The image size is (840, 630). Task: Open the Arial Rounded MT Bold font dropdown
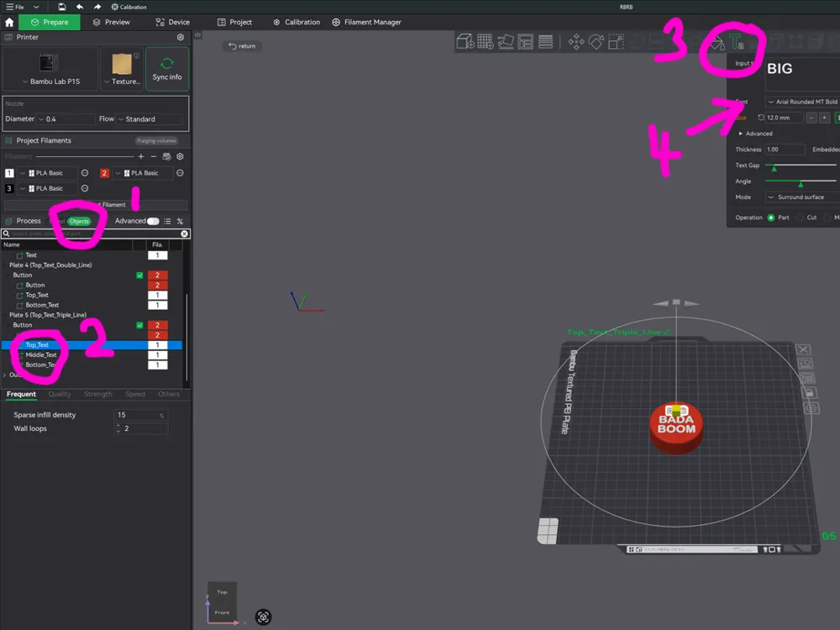[x=802, y=102]
